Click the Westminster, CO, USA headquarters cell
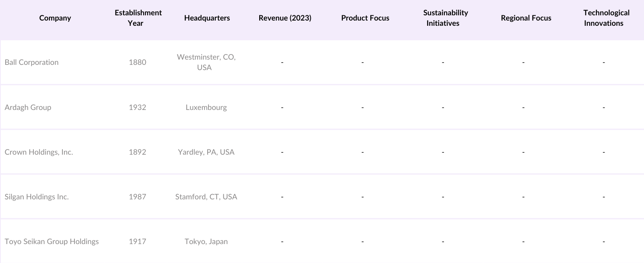644x263 pixels. tap(206, 62)
